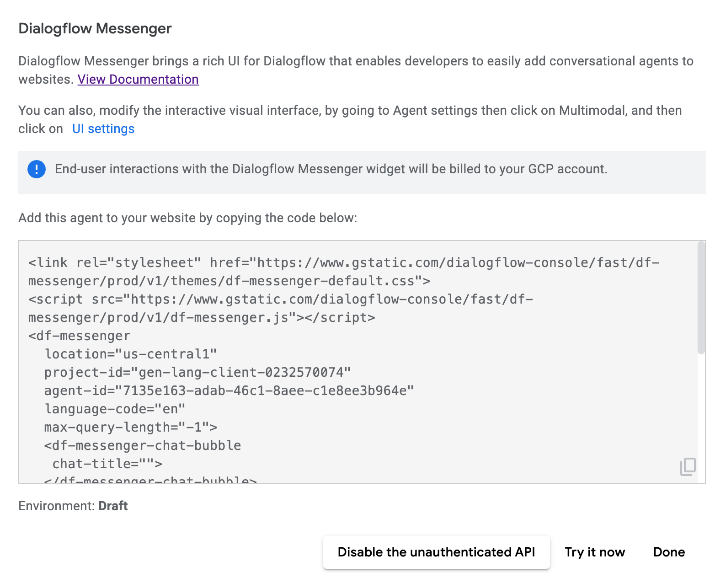
Task: Click the 'Add this agent to your website' text
Action: tap(188, 218)
